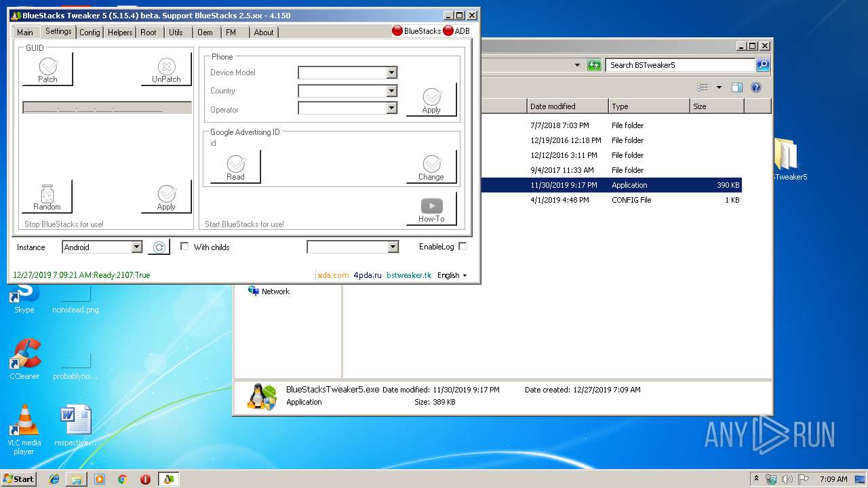Expand the Country dropdown
This screenshot has width=868, height=488.
pos(391,91)
